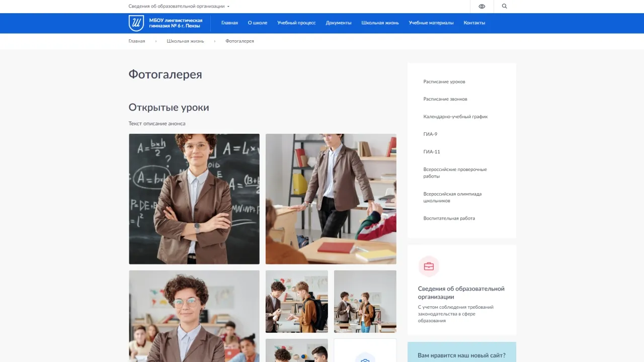
Task: Open the 'Документы' menu item
Action: point(339,23)
